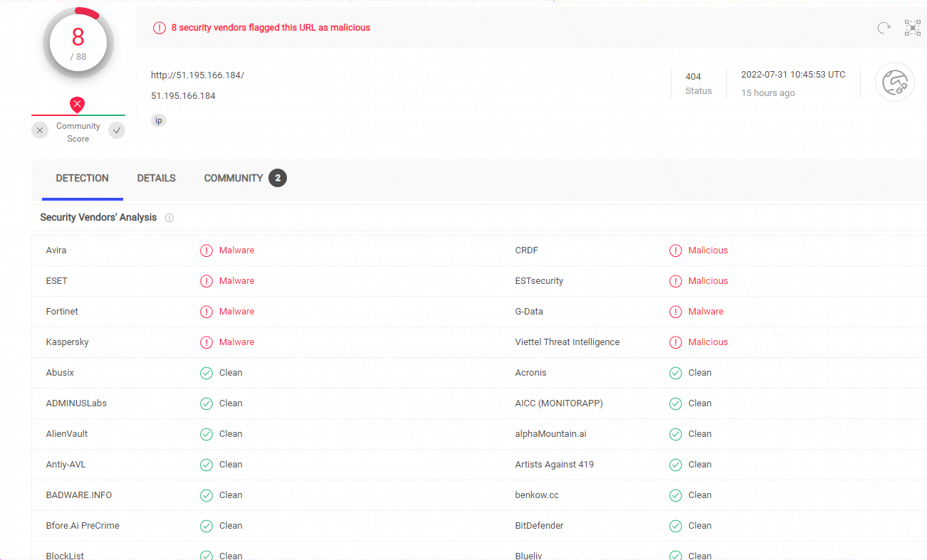The image size is (927, 560).
Task: Click the AICC (MONITORAPP) clean checkmark icon
Action: pos(676,403)
